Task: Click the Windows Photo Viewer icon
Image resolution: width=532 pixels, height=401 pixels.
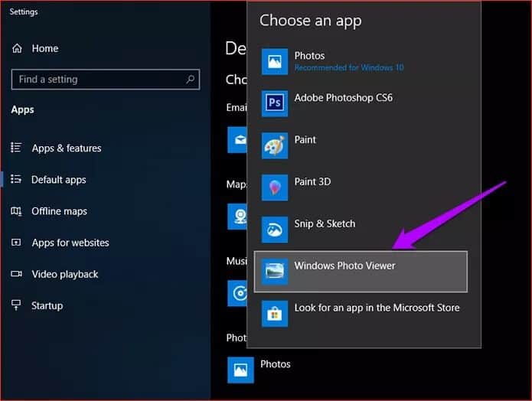Action: click(275, 272)
